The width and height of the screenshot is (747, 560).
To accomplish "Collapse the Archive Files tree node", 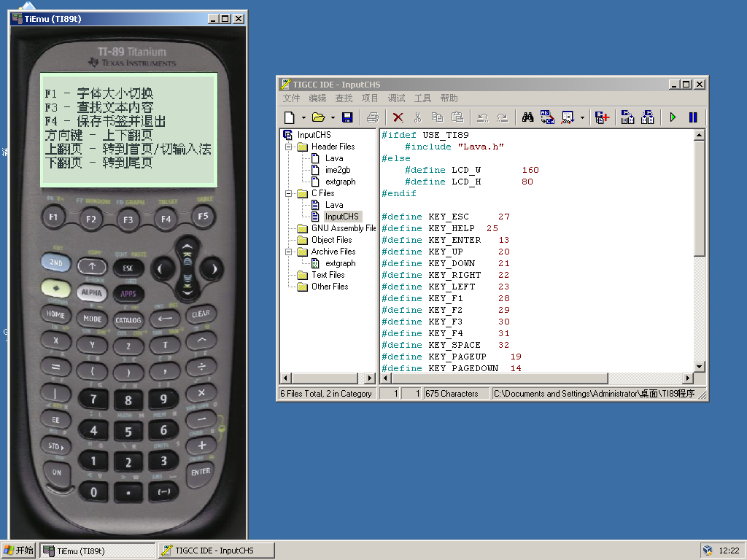I will (x=288, y=252).
